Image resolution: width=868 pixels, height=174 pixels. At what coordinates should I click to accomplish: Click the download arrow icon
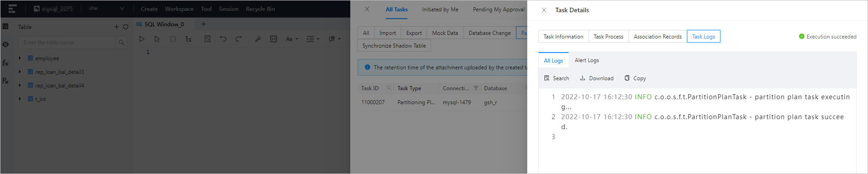583,78
